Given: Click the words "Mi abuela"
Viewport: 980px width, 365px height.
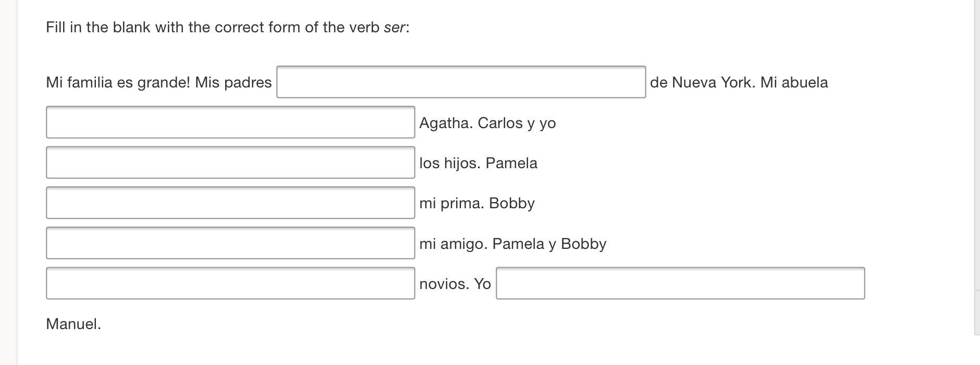Looking at the screenshot, I should pyautogui.click(x=794, y=83).
